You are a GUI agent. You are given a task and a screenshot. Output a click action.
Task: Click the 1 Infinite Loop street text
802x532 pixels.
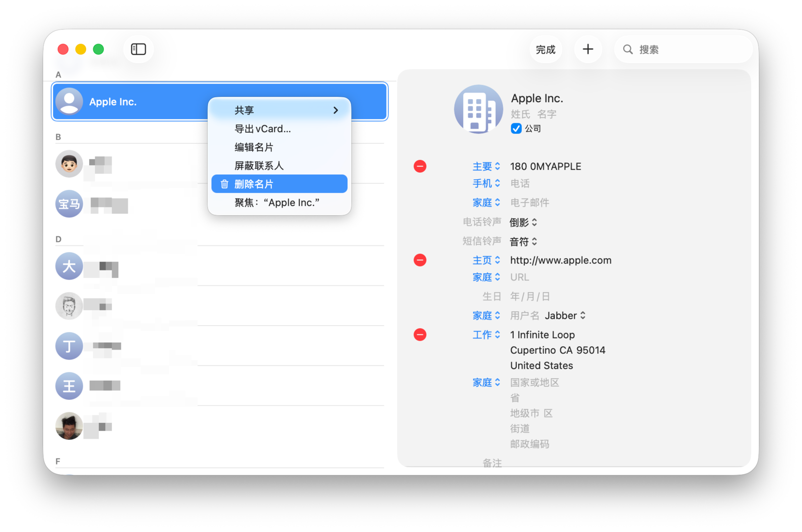click(542, 335)
